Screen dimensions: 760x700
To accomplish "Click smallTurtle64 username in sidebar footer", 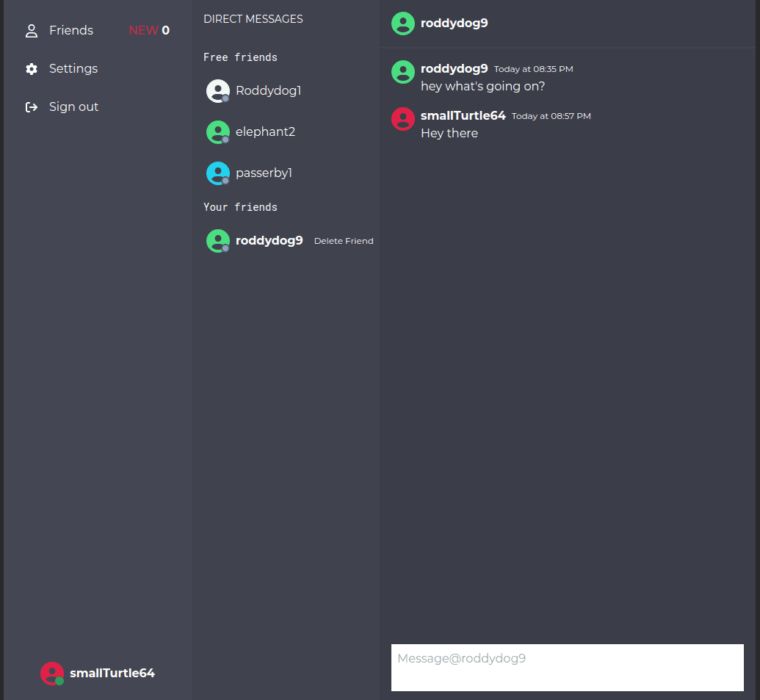I will tap(112, 674).
